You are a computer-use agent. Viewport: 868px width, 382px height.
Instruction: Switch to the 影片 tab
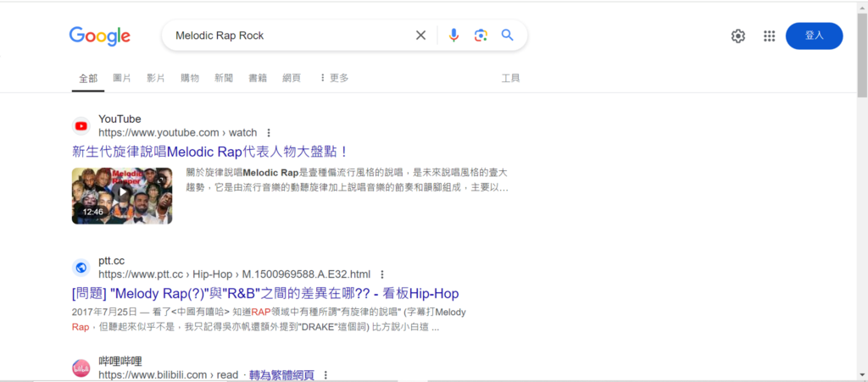point(156,78)
